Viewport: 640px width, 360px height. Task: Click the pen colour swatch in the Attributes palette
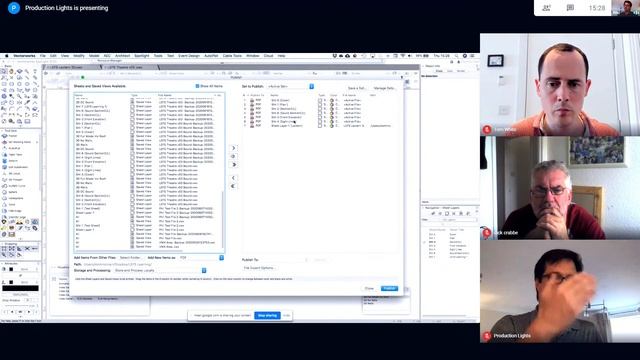[x=11, y=282]
